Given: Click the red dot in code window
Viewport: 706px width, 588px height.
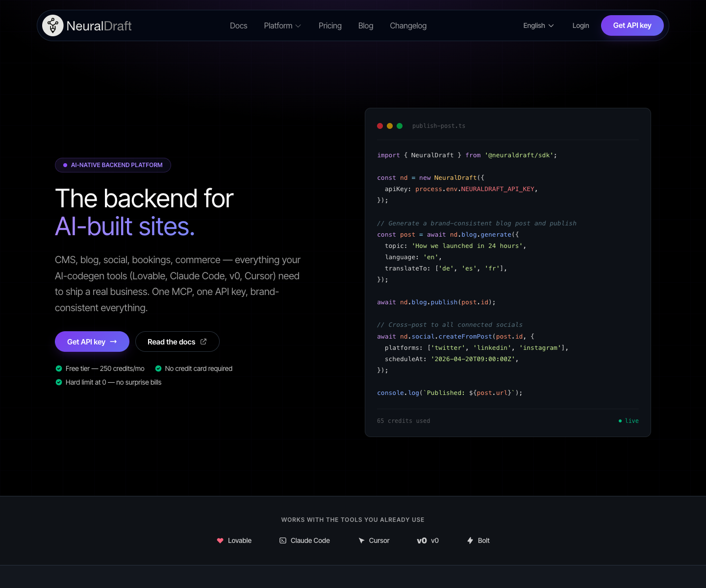Looking at the screenshot, I should click(x=380, y=126).
